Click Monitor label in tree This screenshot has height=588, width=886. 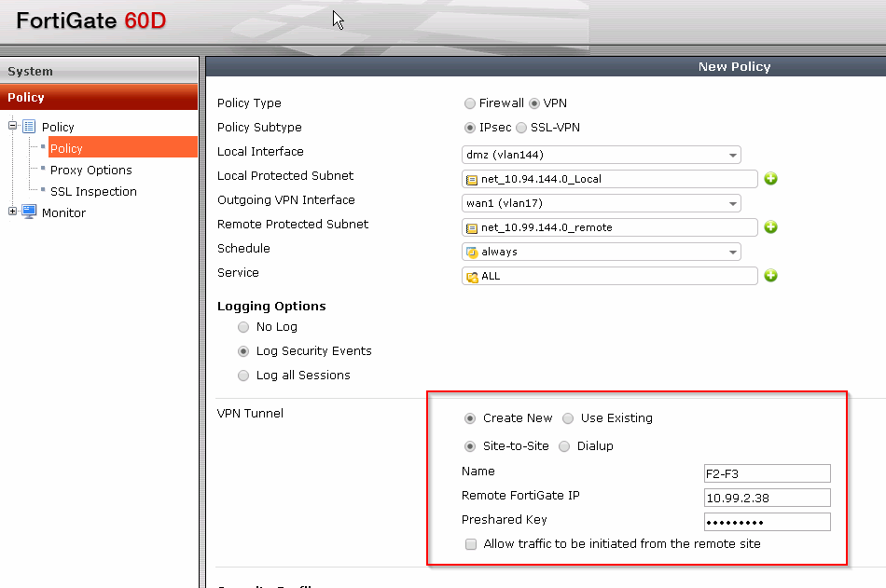(x=63, y=213)
